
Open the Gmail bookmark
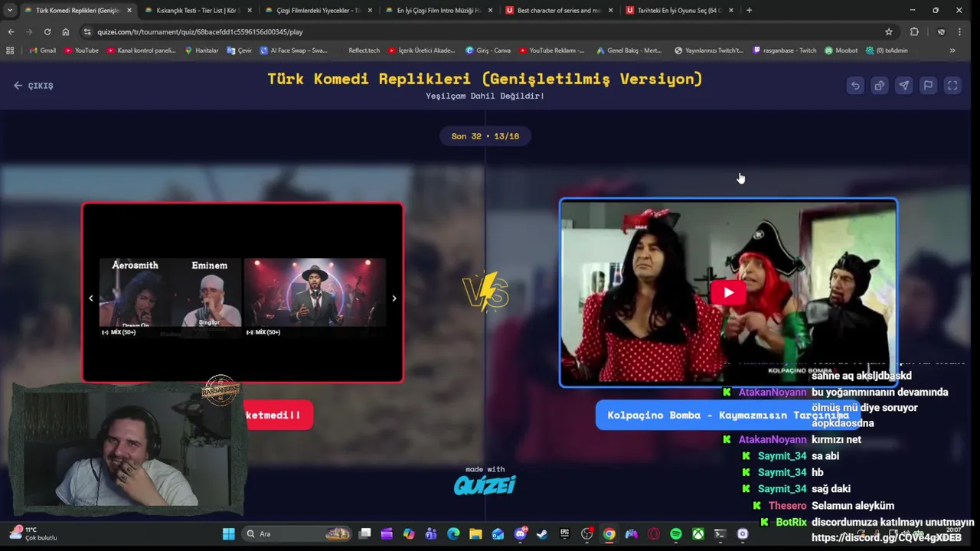42,51
